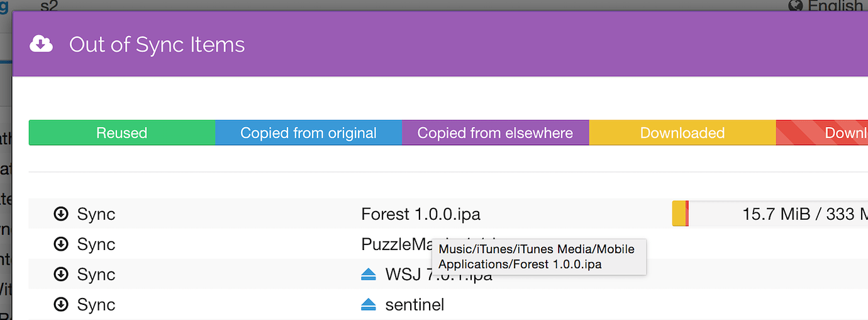Click the Out of Sync Items title
Viewport: 868px width, 320px height.
[157, 45]
